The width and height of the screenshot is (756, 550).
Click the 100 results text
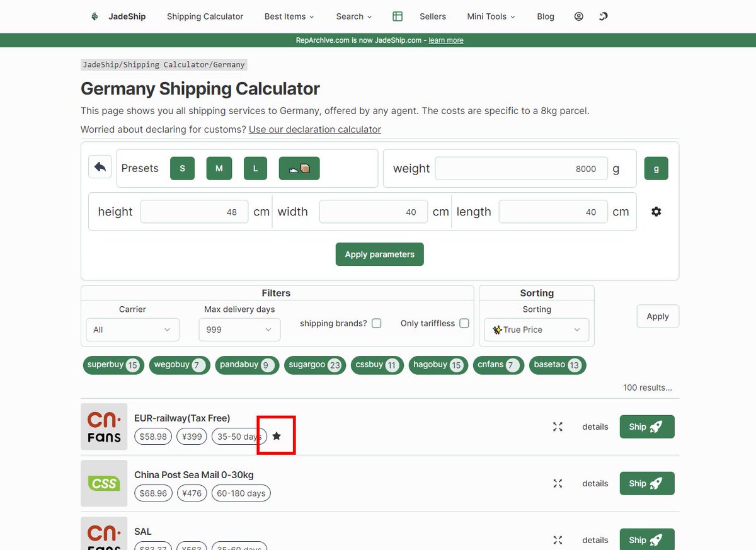click(647, 387)
